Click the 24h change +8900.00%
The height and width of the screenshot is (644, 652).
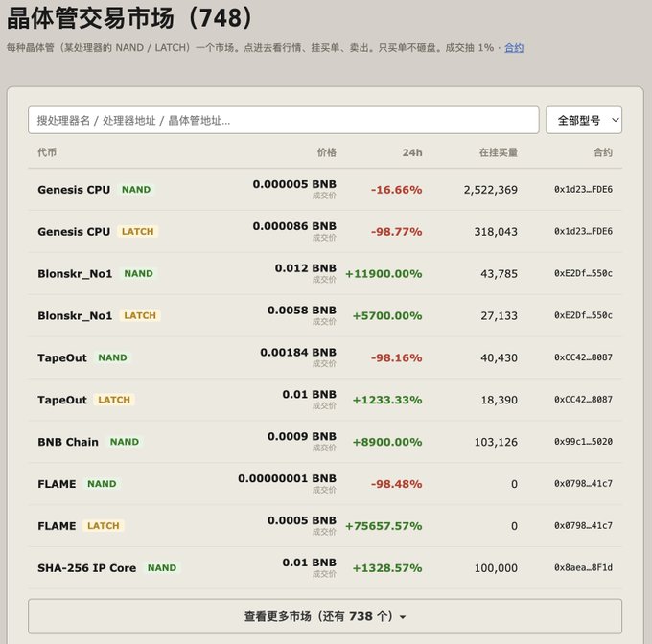point(387,442)
